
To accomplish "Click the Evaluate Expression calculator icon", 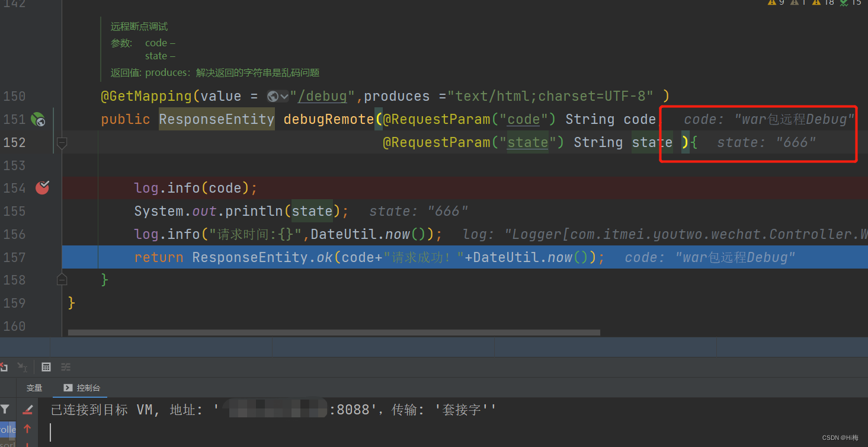I will (x=46, y=367).
